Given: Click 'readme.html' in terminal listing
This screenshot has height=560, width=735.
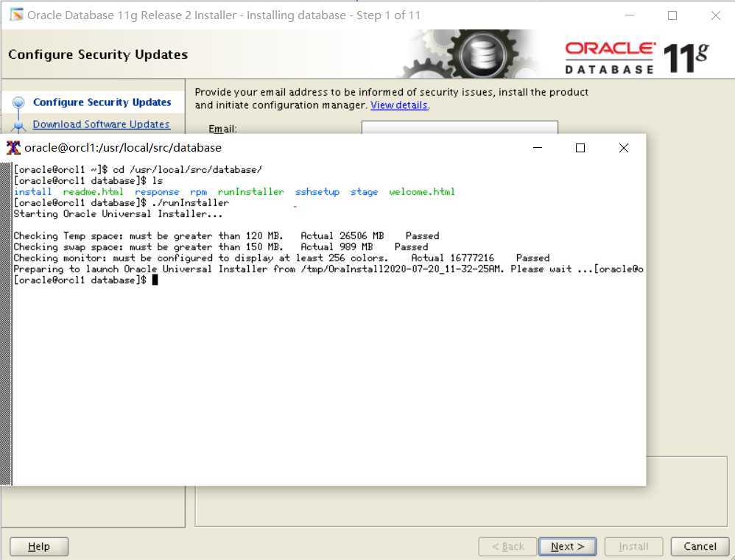Looking at the screenshot, I should pos(93,191).
